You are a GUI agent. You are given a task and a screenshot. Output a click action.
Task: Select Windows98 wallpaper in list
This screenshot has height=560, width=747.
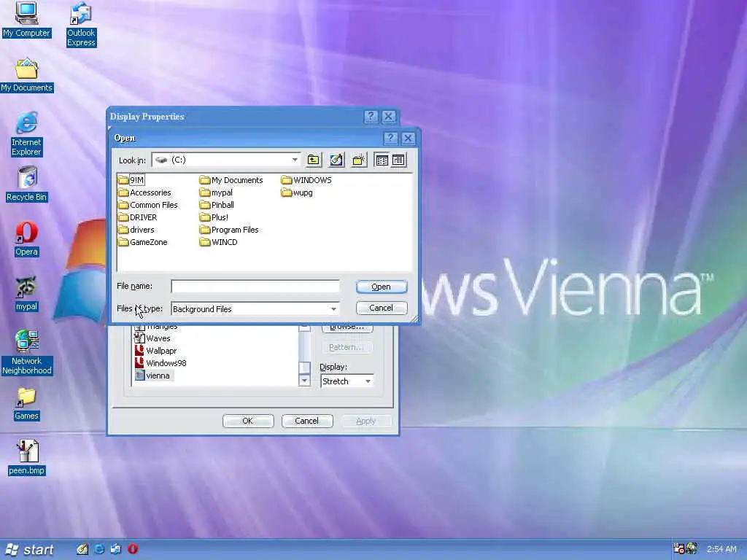pos(160,363)
